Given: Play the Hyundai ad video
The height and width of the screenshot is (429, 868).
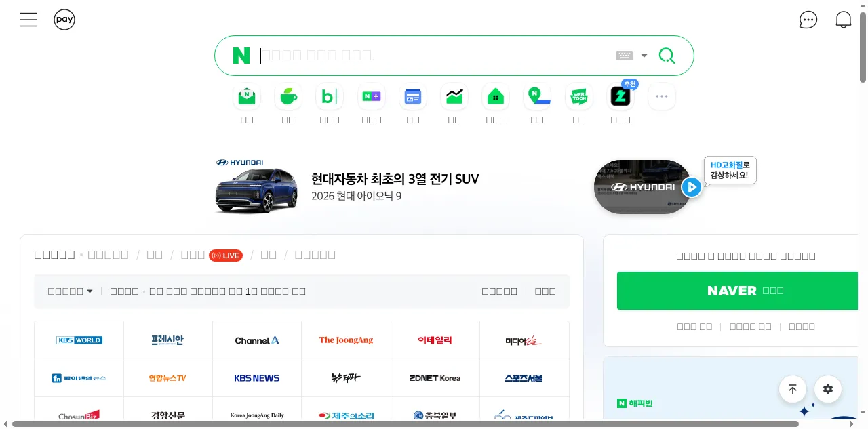Looking at the screenshot, I should click(691, 187).
